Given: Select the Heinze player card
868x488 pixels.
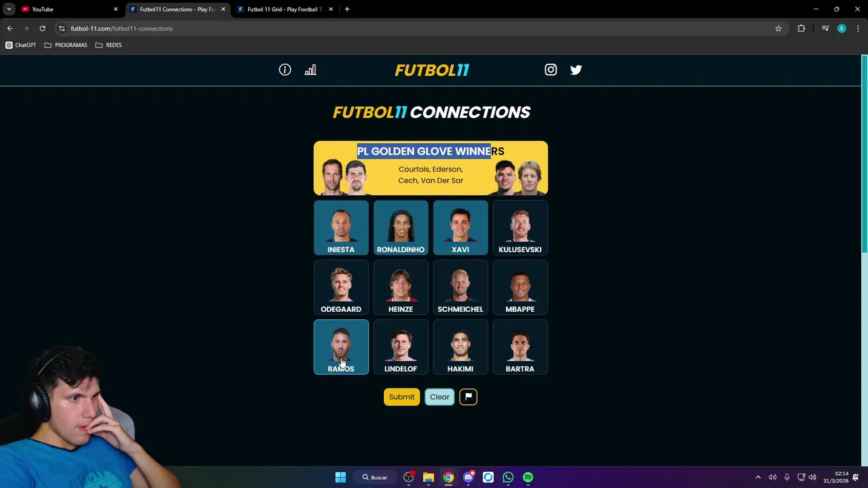Looking at the screenshot, I should (x=401, y=287).
